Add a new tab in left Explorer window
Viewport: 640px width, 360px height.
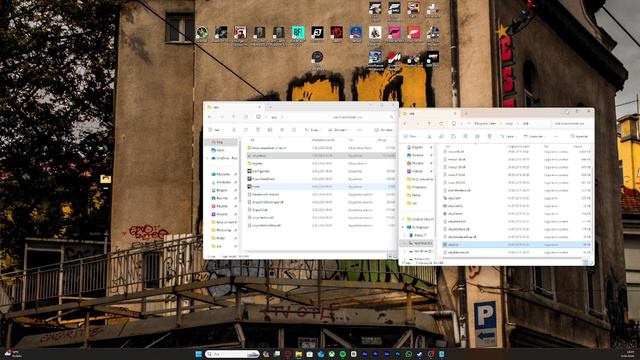point(270,107)
